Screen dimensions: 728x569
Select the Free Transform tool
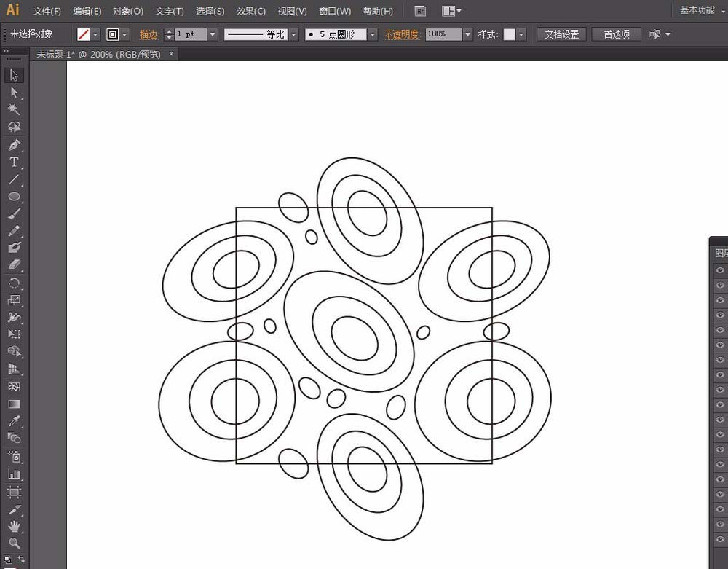14,334
